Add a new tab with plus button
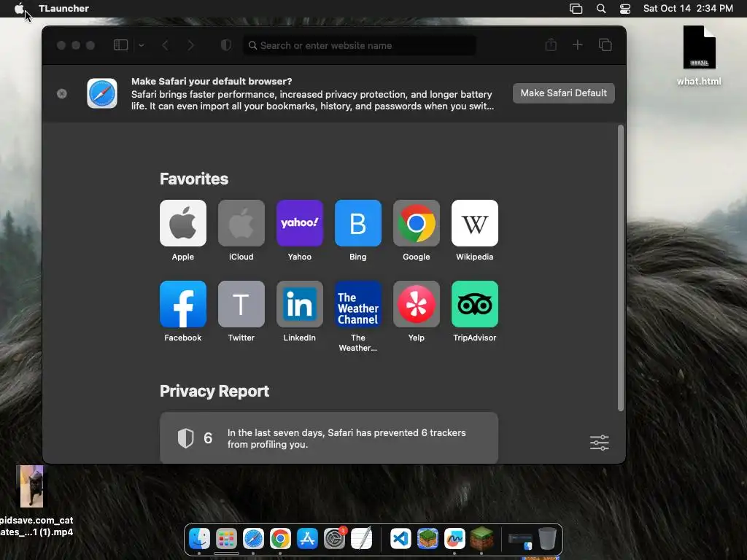Image resolution: width=747 pixels, height=560 pixels. 578,44
